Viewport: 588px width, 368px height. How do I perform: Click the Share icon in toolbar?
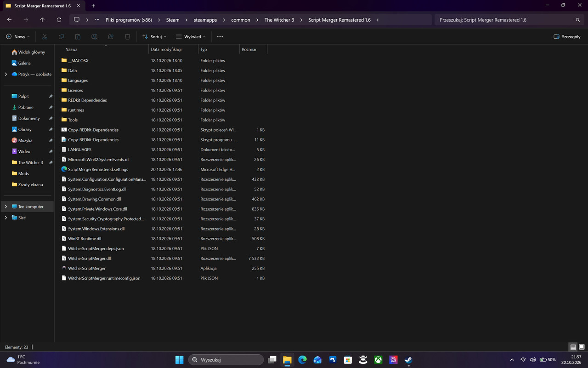[111, 36]
